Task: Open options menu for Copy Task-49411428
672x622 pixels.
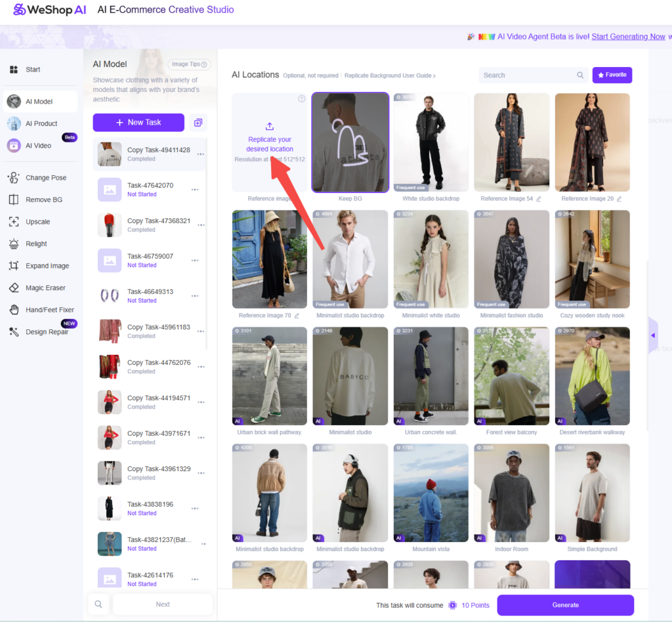Action: [x=200, y=155]
